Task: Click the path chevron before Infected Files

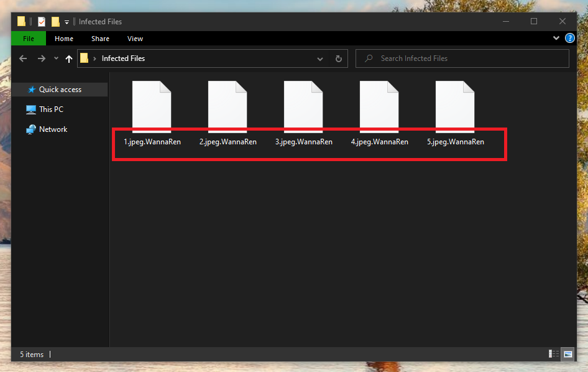Action: (94, 58)
